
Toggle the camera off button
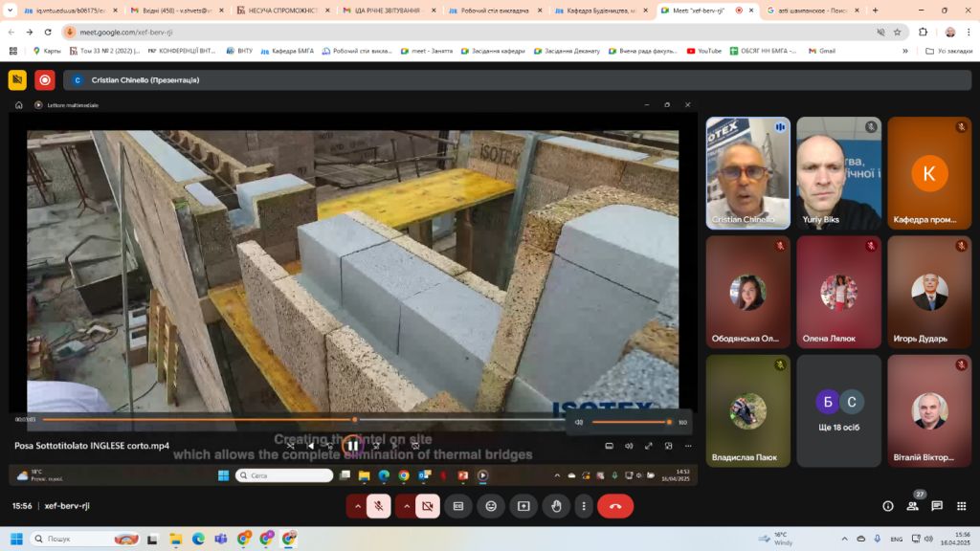(x=428, y=506)
